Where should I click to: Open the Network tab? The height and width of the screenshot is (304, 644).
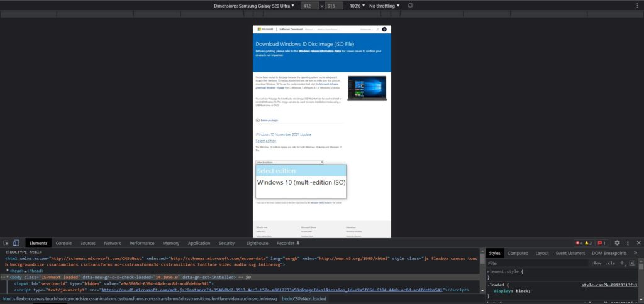[112, 243]
